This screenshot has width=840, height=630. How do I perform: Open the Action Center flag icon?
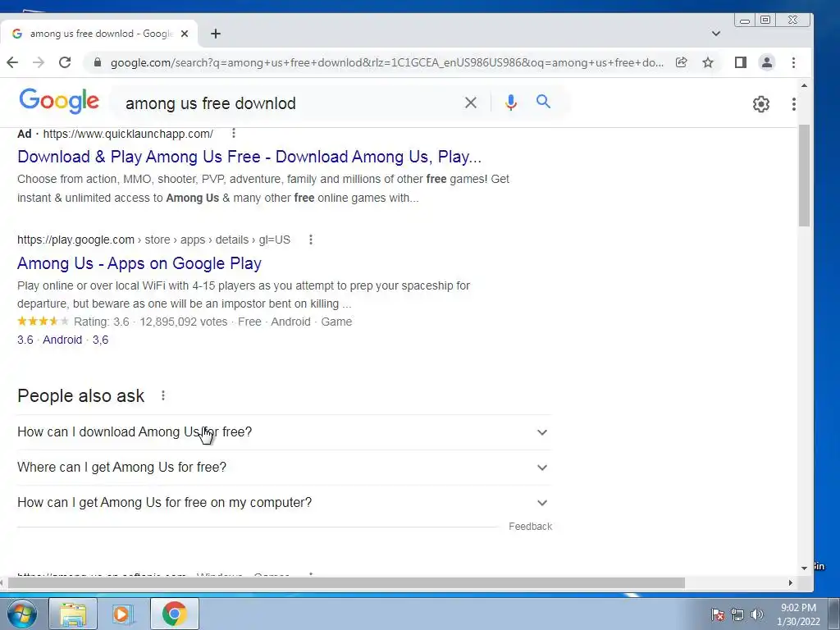point(718,614)
